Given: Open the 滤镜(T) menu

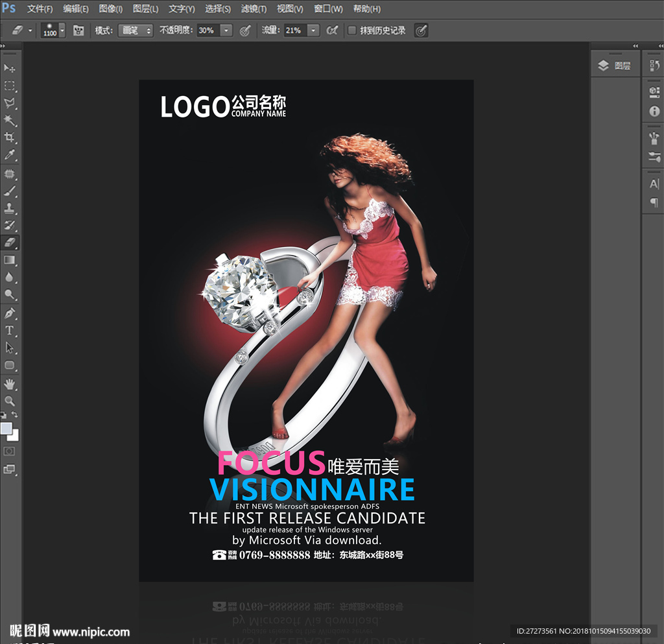Looking at the screenshot, I should click(254, 9).
